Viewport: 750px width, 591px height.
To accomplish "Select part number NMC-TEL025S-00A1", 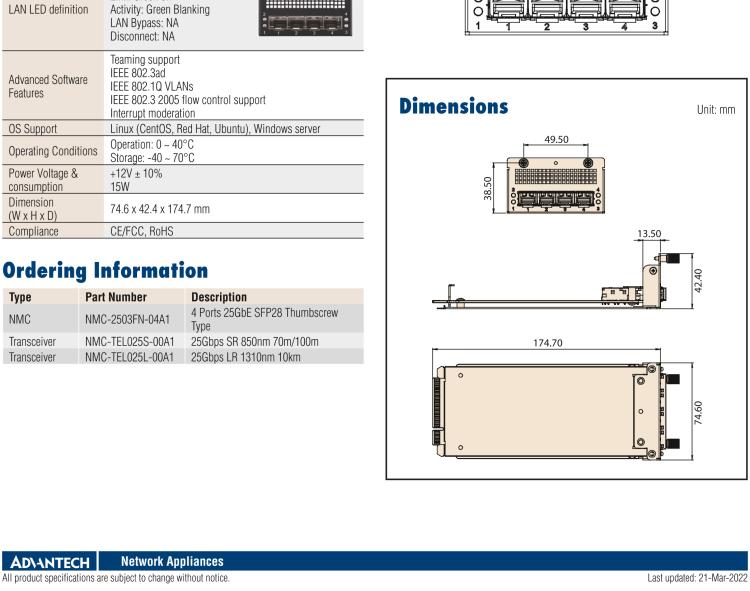I will (x=130, y=341).
